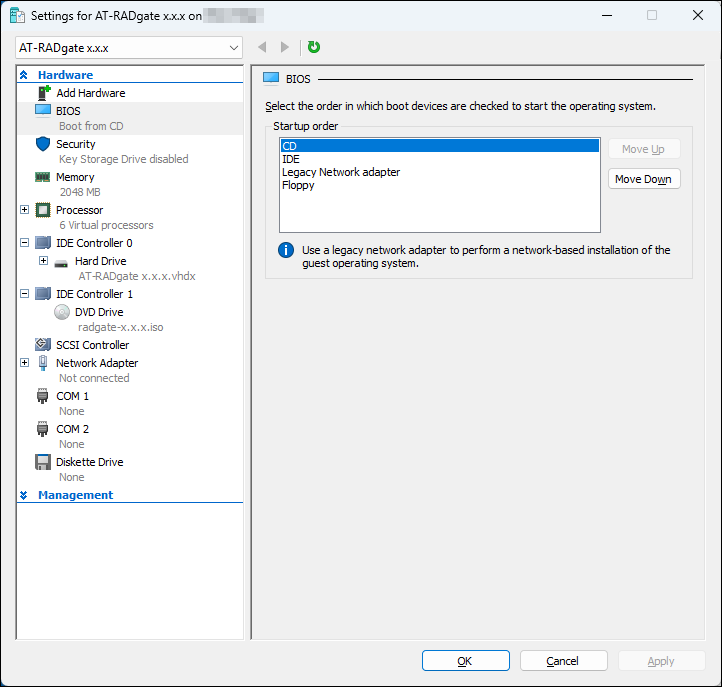The image size is (722, 687).
Task: Expand the Management section
Action: (x=24, y=495)
